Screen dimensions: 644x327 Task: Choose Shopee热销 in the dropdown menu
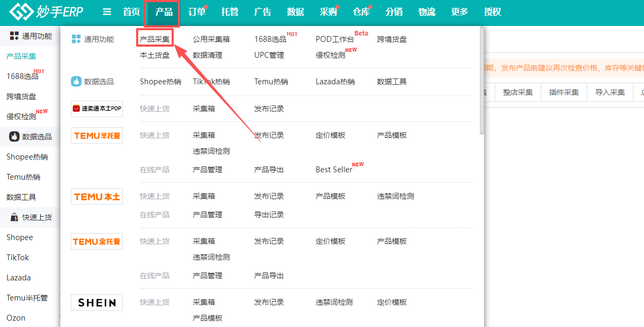pos(160,82)
